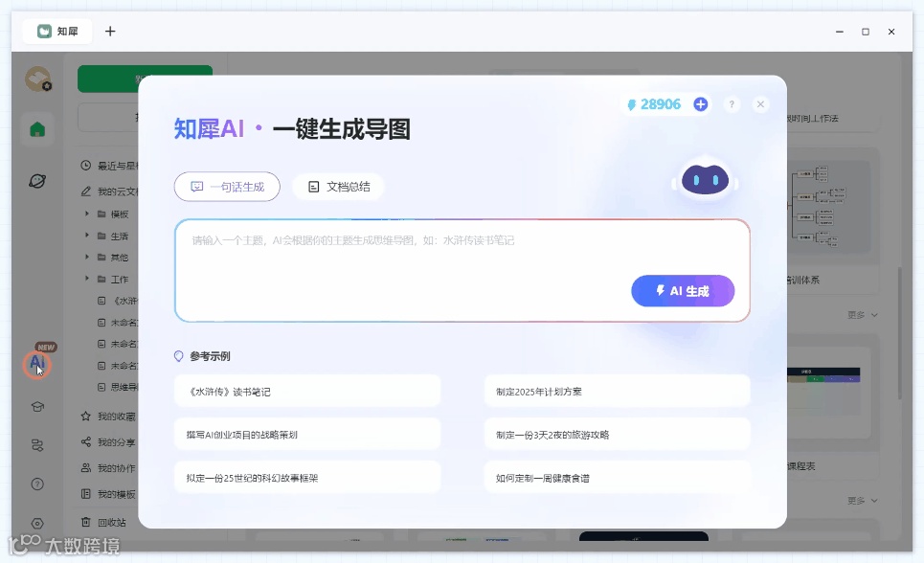This screenshot has height=563, width=924.
Task: Open the 课程表 template thumbnail
Action: point(828,392)
